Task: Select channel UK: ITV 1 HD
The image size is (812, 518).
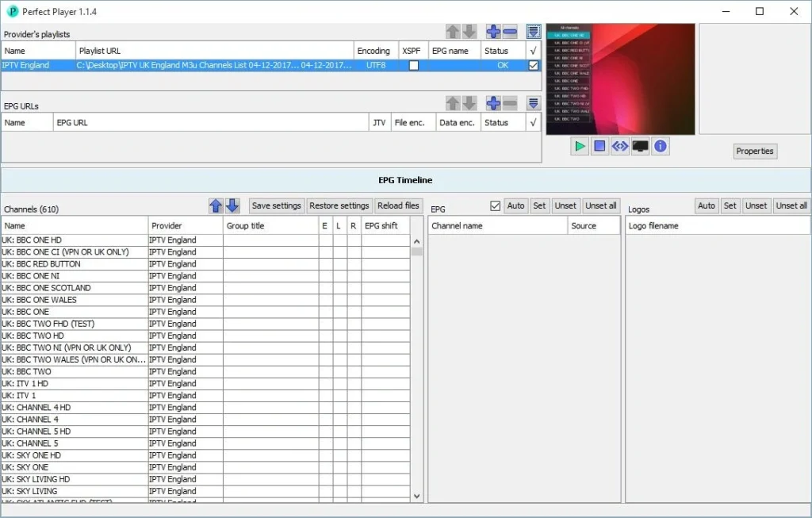Action: [75, 384]
